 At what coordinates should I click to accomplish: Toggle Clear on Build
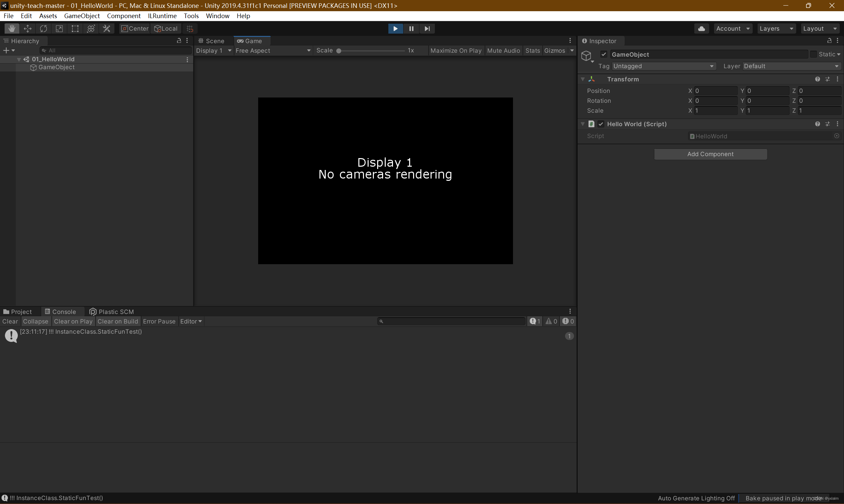tap(118, 321)
